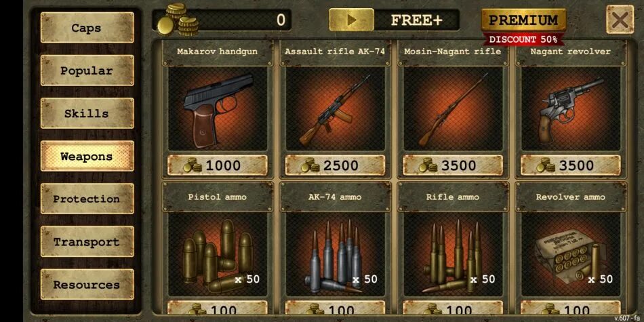The image size is (644, 322).
Task: Close the shop window
Action: pos(620,20)
